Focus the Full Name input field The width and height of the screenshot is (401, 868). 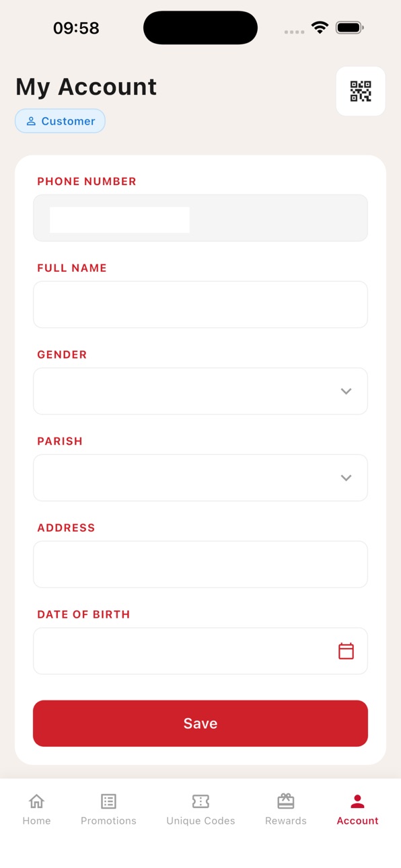(200, 304)
